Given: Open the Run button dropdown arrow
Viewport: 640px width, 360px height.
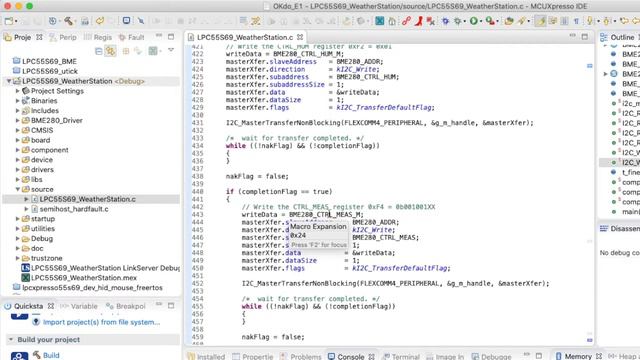Looking at the screenshot, I should pos(480,21).
